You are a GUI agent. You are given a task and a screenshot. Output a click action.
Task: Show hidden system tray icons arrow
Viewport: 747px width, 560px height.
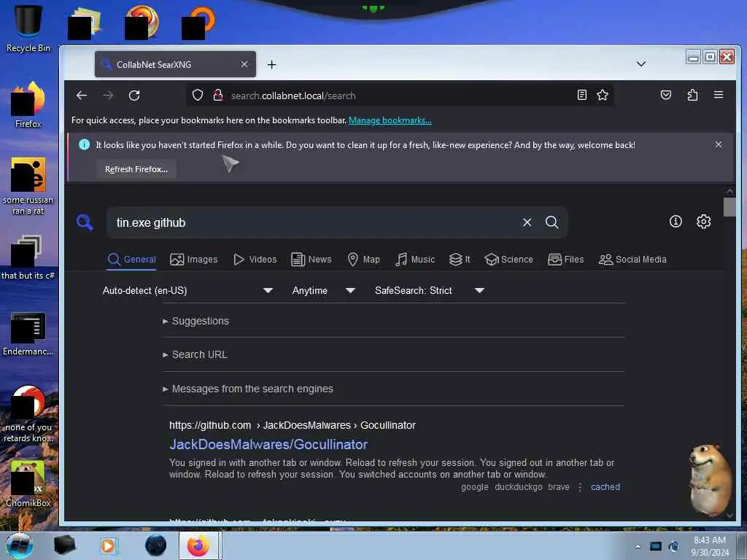pyautogui.click(x=638, y=546)
